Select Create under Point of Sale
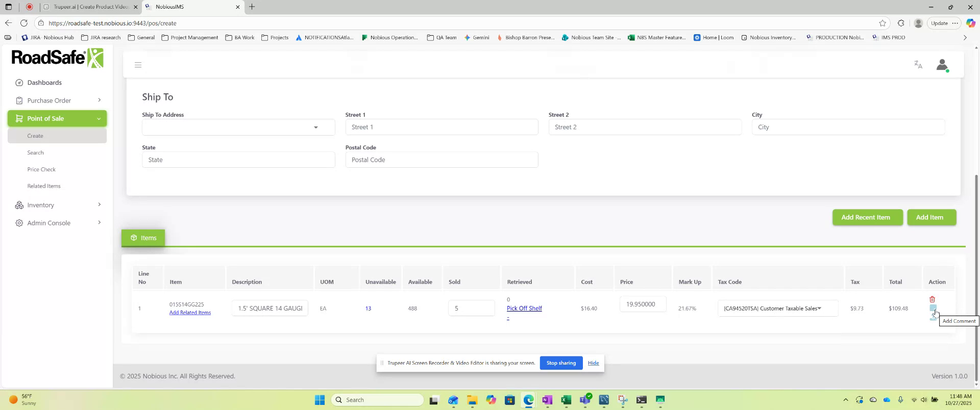The width and height of the screenshot is (980, 410). [57, 136]
